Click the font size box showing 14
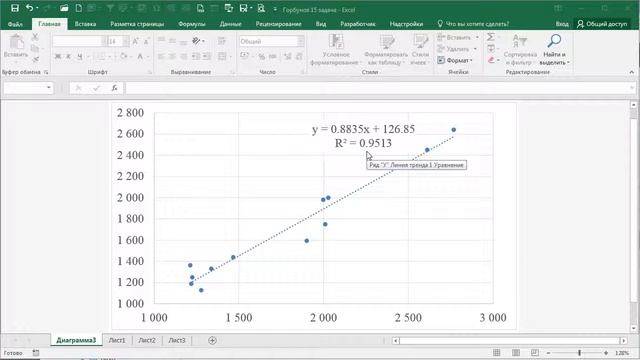 (114, 41)
